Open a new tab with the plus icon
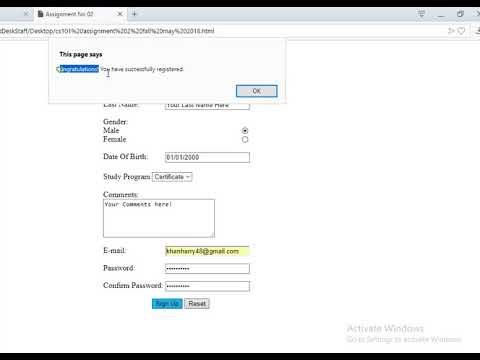 (x=134, y=14)
